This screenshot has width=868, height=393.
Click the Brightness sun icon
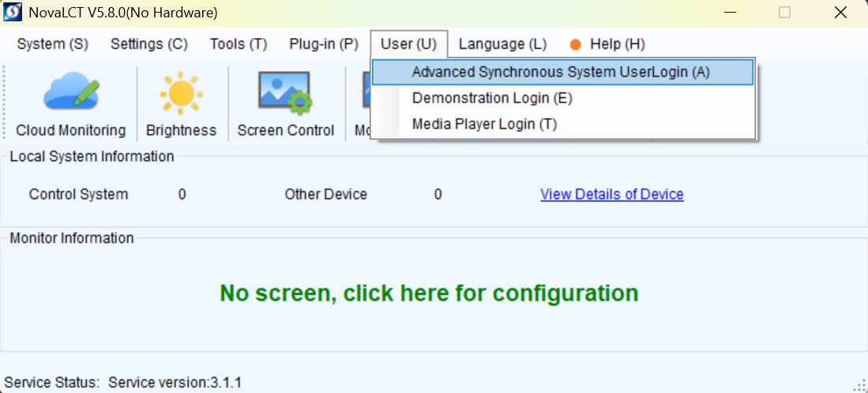point(181,92)
